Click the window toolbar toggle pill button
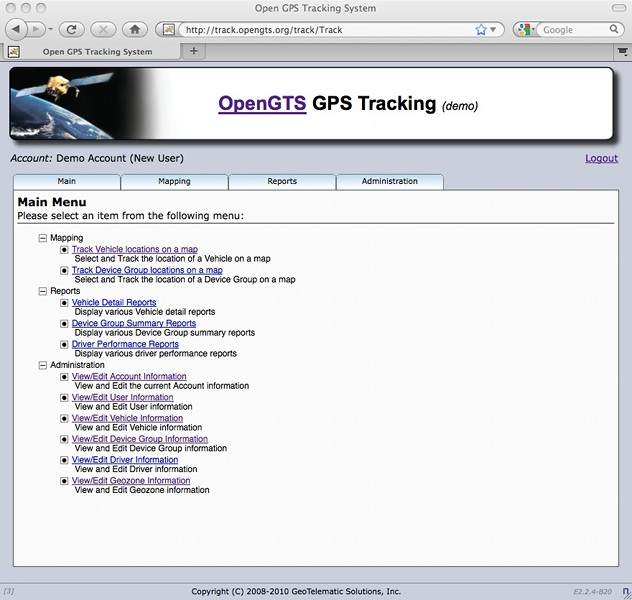 click(x=619, y=8)
